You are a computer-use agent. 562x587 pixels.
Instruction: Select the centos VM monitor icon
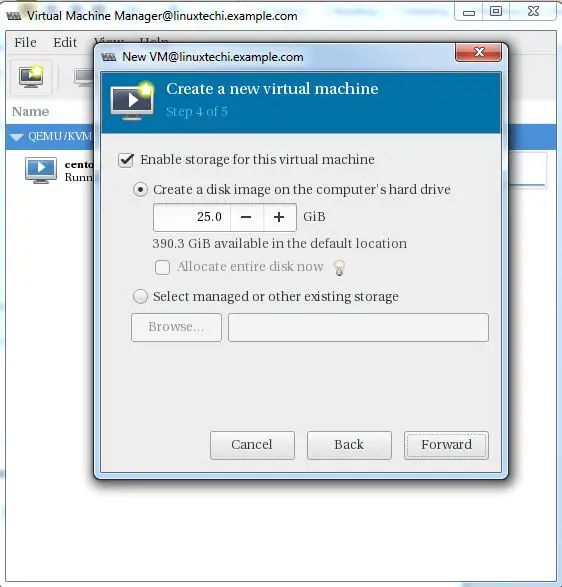[41, 170]
